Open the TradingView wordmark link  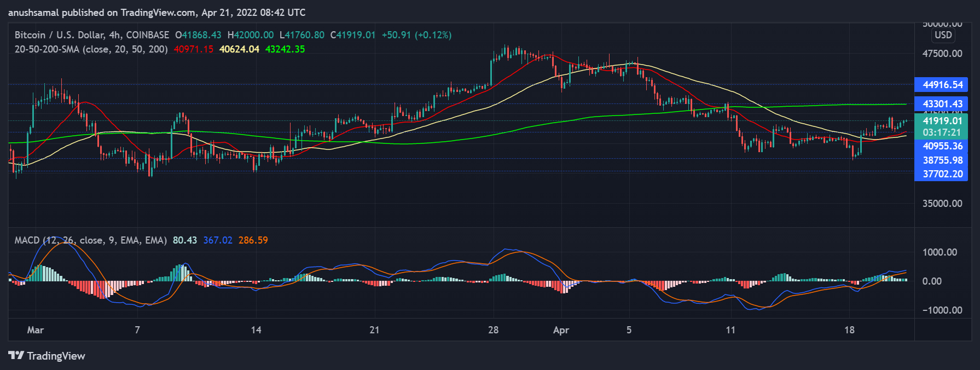click(x=56, y=356)
